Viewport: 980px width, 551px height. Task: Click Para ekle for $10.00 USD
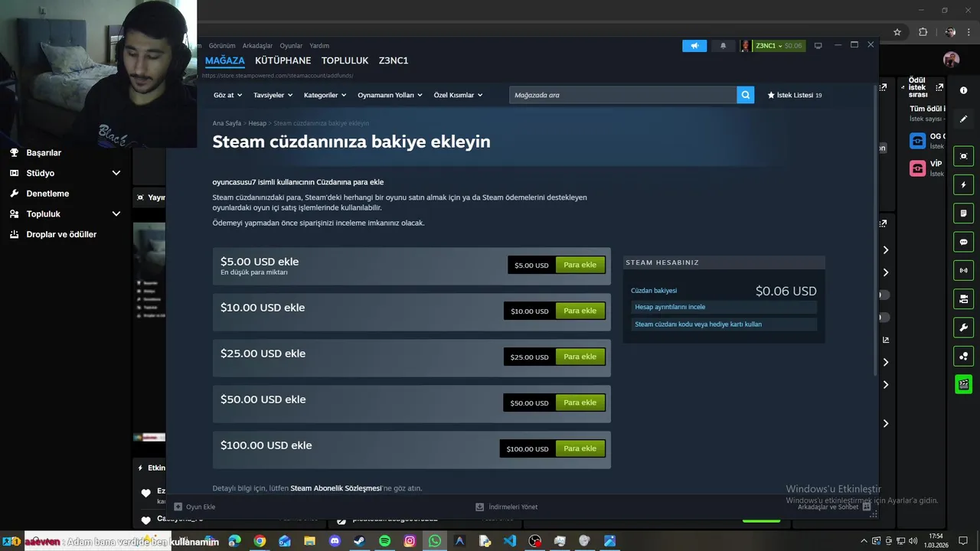click(580, 311)
